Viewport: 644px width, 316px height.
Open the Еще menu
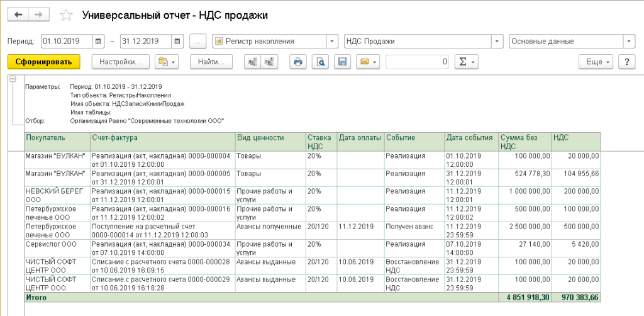595,62
